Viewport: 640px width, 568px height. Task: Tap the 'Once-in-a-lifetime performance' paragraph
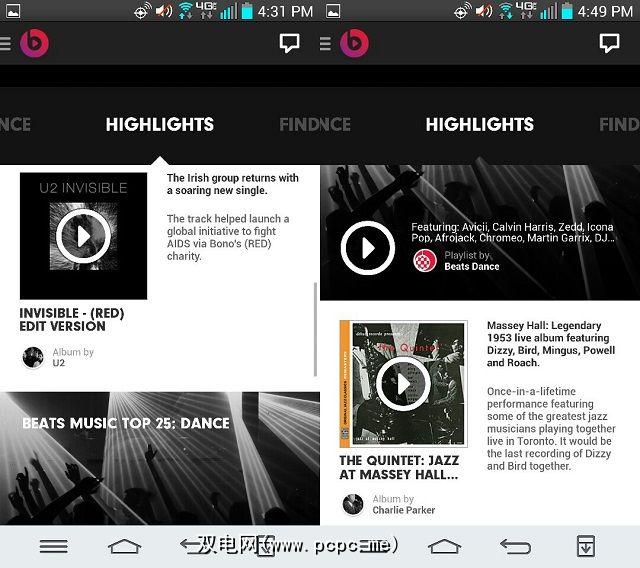[551, 428]
